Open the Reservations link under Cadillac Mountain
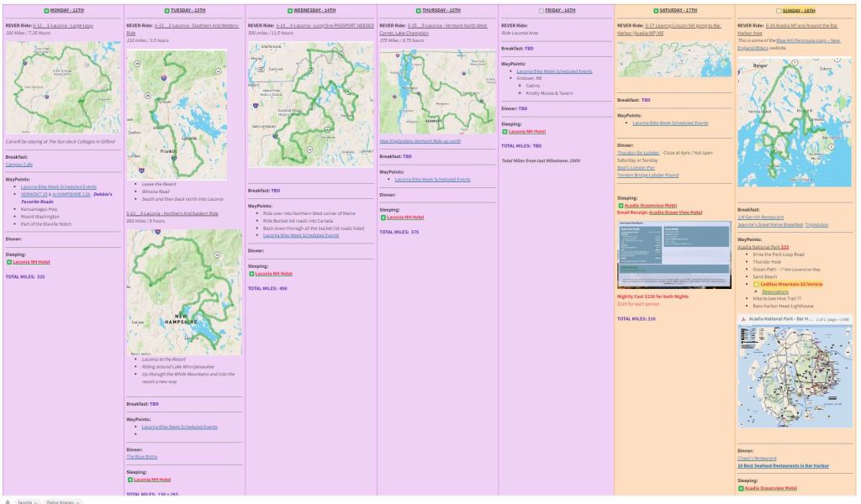 point(774,291)
